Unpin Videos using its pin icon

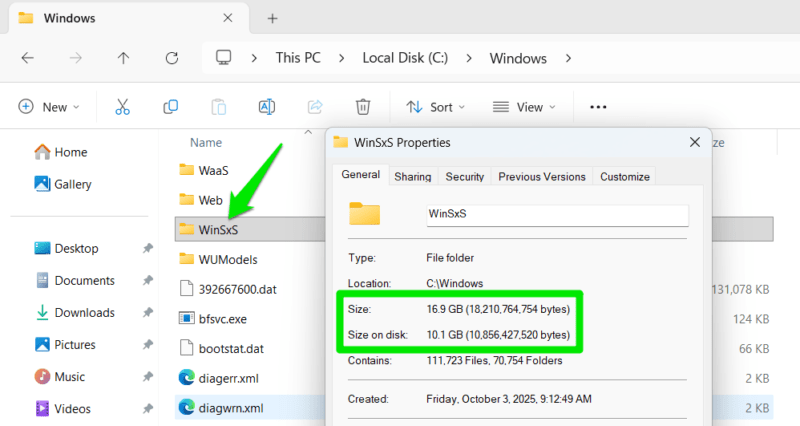coord(147,409)
